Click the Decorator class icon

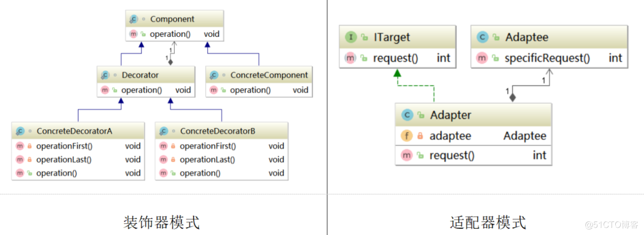tap(105, 75)
